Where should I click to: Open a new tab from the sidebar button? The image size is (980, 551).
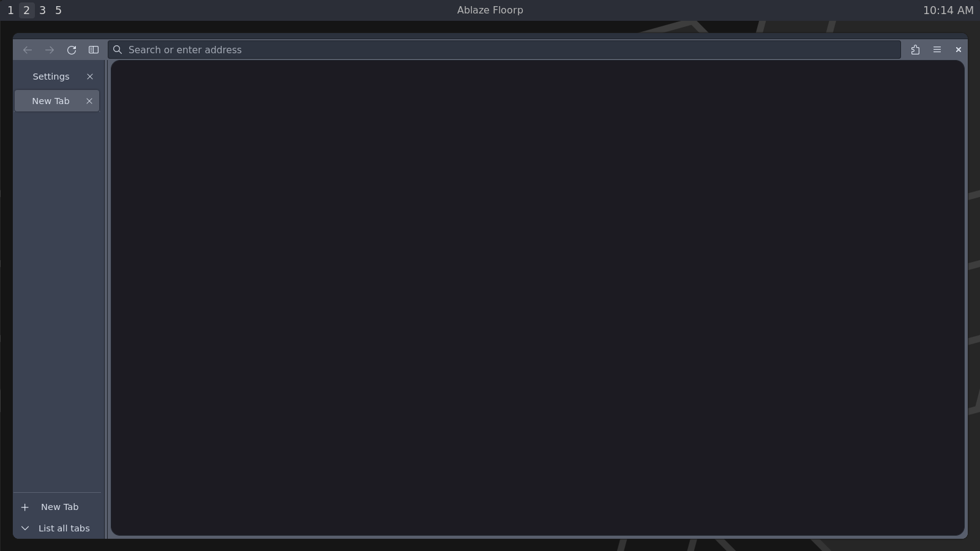(59, 507)
